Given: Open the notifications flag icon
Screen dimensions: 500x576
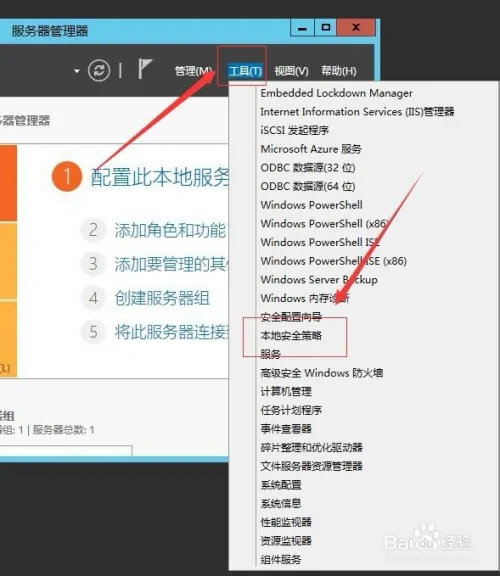Looking at the screenshot, I should click(145, 68).
